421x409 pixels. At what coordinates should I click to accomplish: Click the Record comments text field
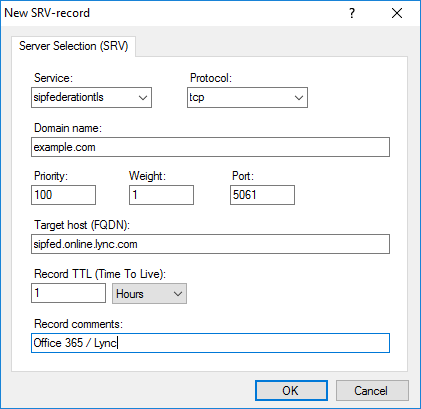pos(210,343)
